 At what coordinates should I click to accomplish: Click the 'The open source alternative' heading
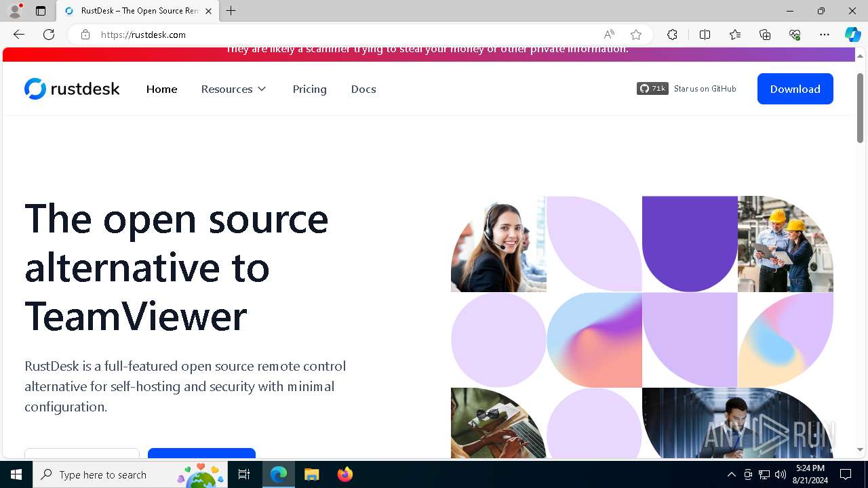[176, 267]
